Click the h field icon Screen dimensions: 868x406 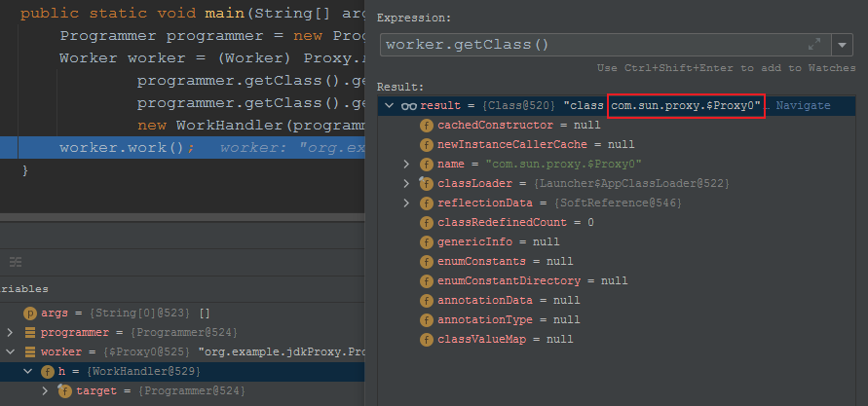pyautogui.click(x=48, y=372)
